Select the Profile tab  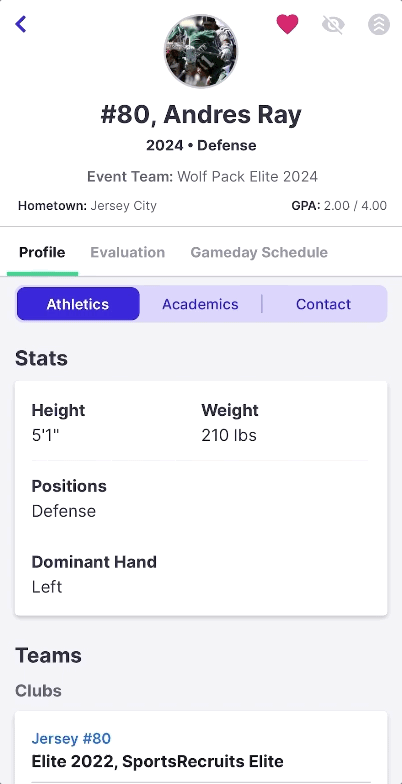click(42, 252)
